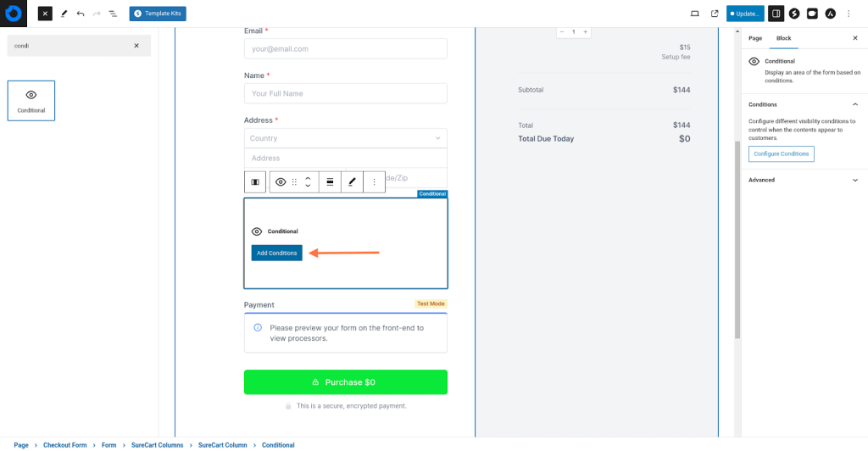Open the Country dropdown in Address
Image resolution: width=868 pixels, height=451 pixels.
345,138
